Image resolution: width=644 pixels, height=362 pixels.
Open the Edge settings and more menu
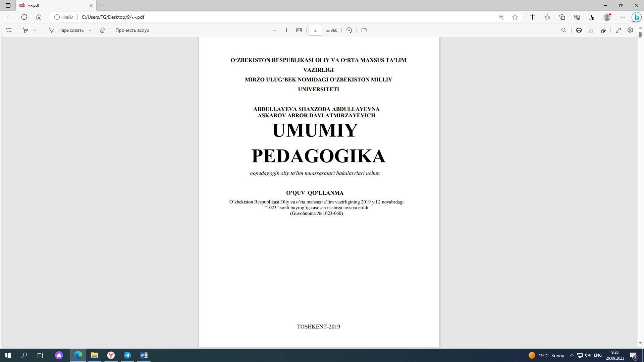(x=622, y=17)
